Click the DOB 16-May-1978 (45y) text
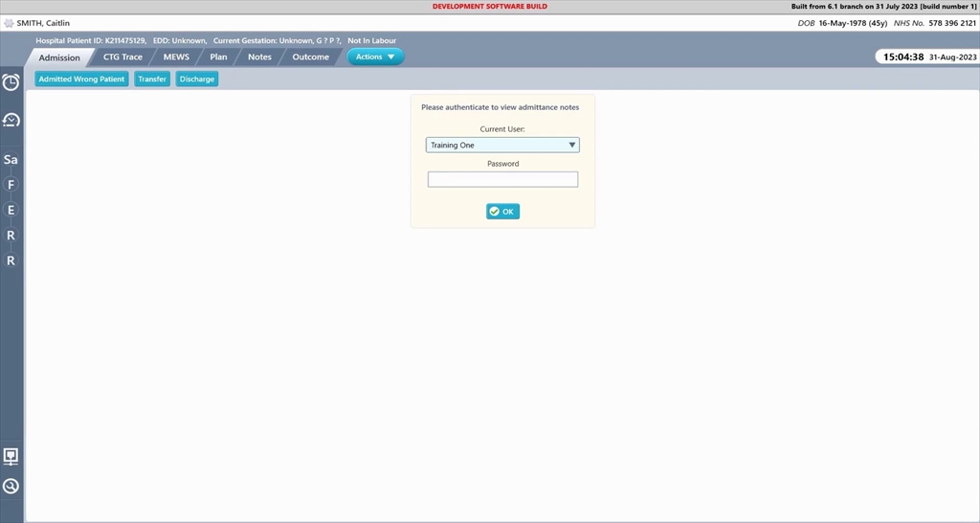The height and width of the screenshot is (523, 980). coord(842,23)
